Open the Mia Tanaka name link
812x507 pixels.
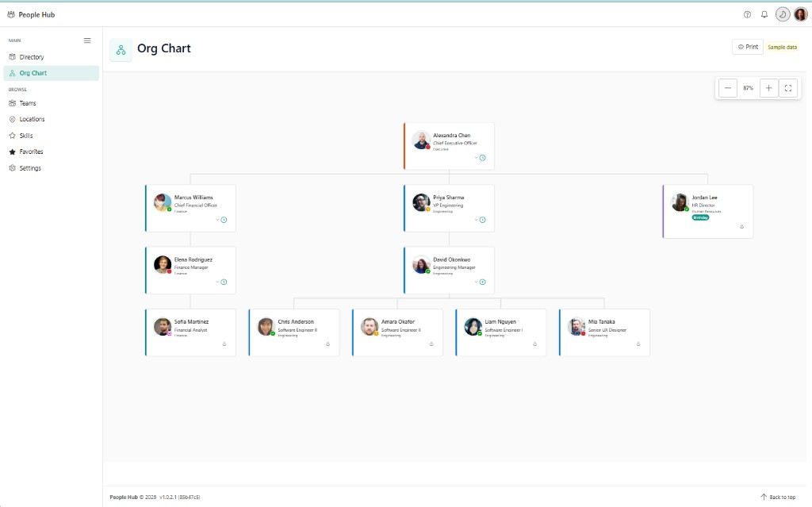[x=601, y=322]
